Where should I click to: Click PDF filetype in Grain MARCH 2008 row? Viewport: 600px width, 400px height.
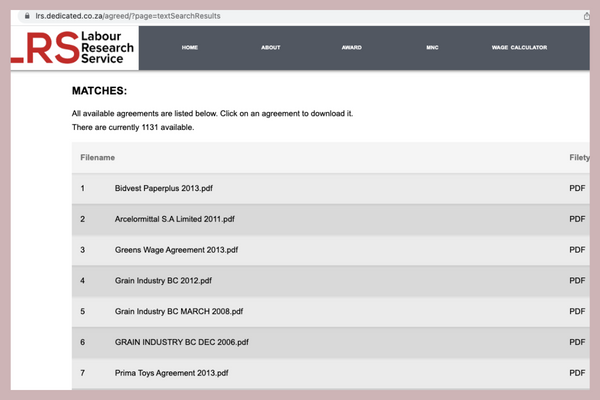(577, 311)
